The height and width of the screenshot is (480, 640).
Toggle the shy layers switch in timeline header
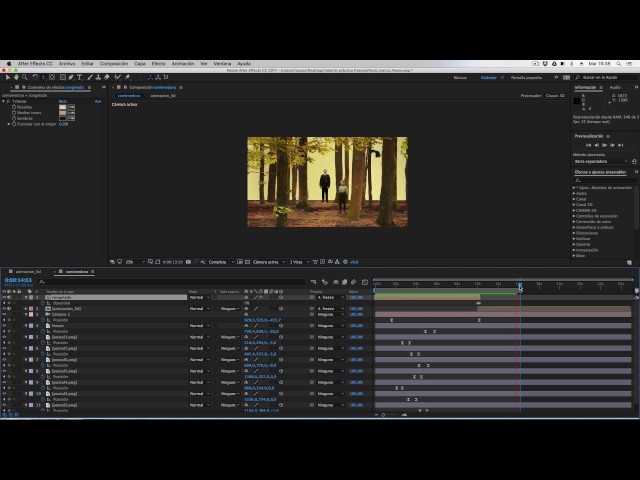pos(336,282)
